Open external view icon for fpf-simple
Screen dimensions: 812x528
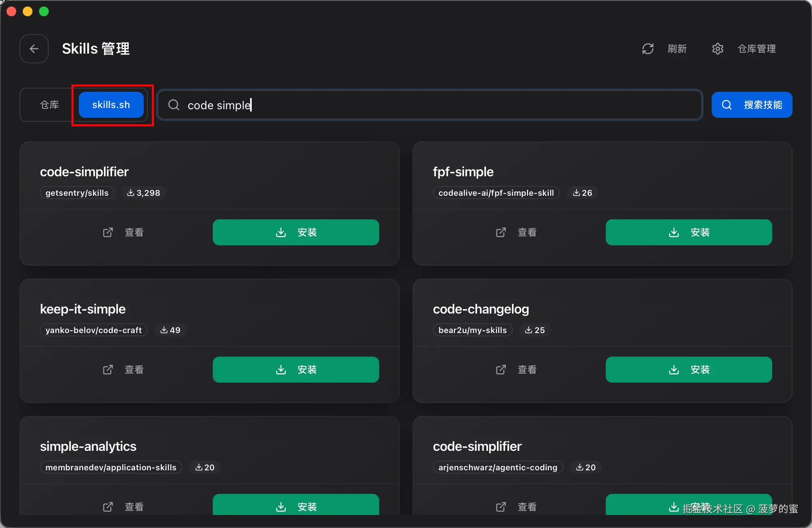(501, 232)
